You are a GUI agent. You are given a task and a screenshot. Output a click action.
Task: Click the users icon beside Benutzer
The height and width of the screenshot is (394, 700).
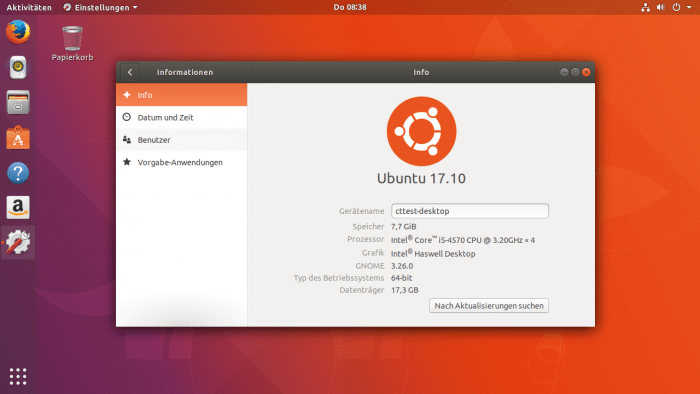click(127, 140)
